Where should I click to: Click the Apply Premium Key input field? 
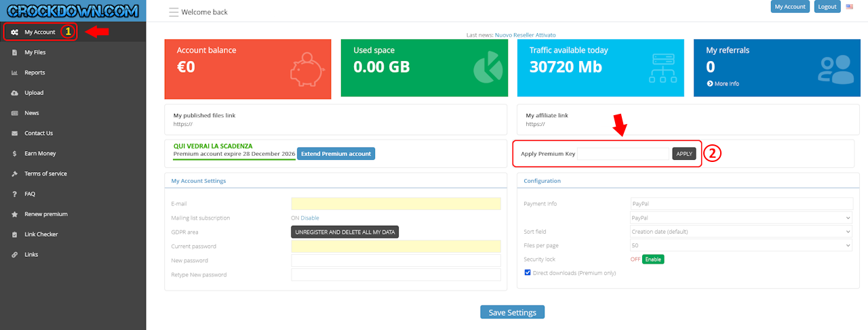[623, 154]
